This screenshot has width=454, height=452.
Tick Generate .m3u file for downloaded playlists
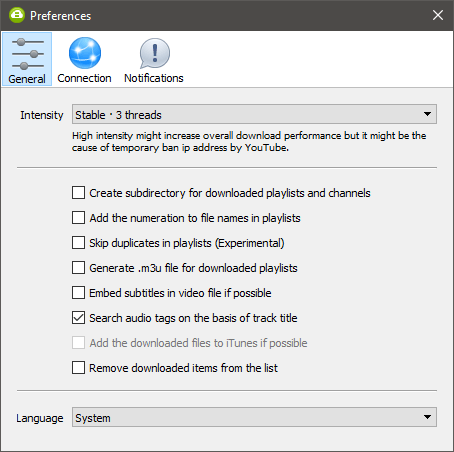point(79,268)
